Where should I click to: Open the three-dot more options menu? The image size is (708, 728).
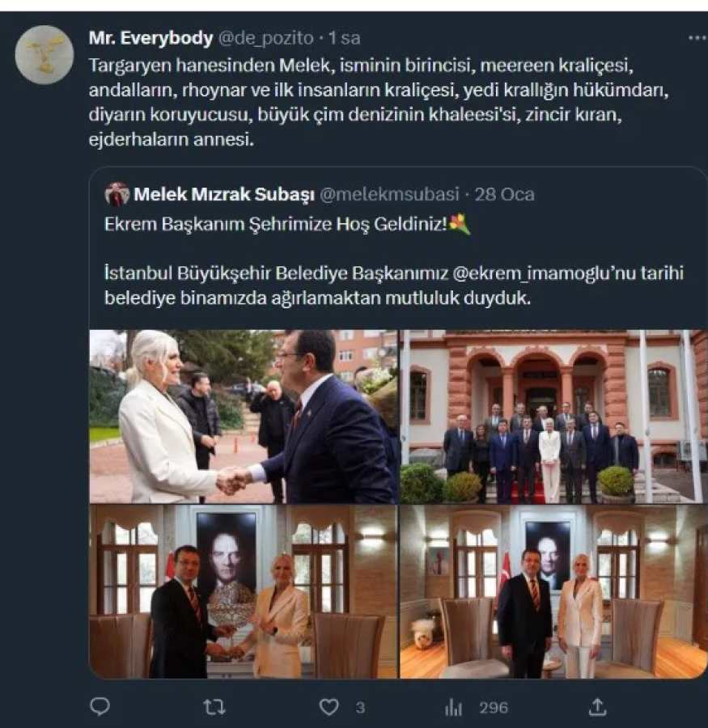(x=696, y=37)
